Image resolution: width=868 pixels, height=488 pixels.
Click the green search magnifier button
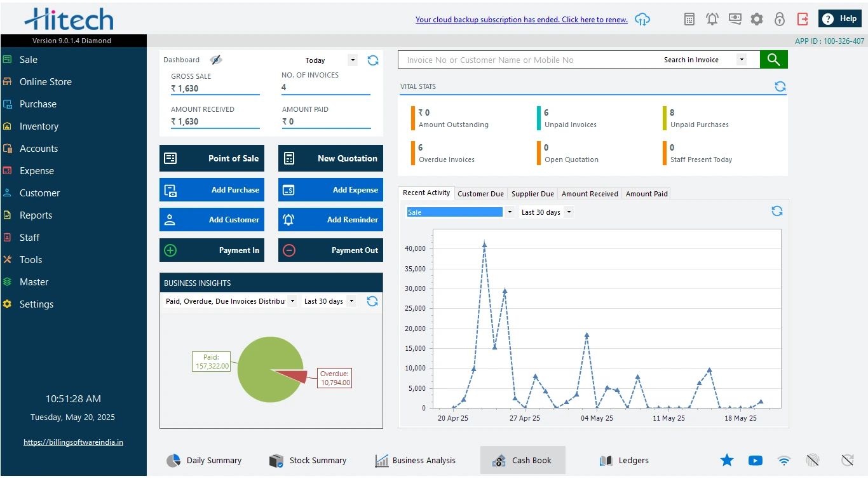point(773,60)
